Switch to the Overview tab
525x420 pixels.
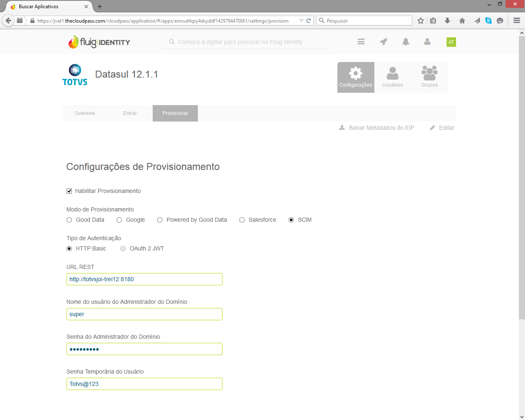click(85, 113)
